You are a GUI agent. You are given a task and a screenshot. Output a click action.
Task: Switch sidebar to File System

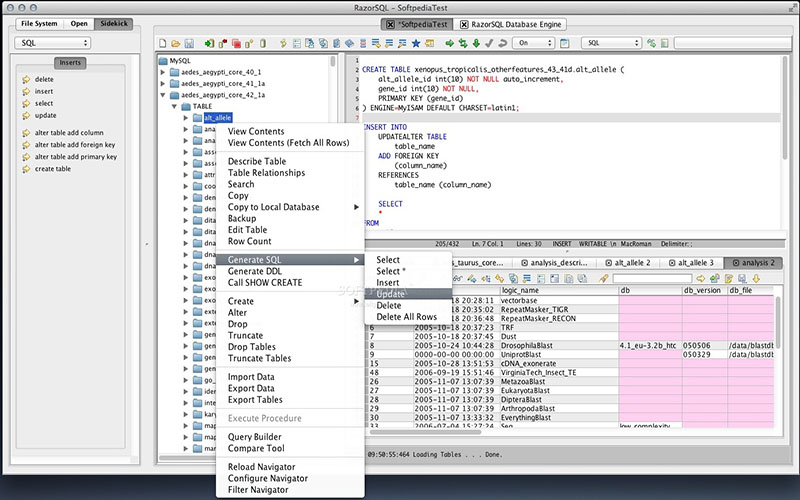(39, 23)
